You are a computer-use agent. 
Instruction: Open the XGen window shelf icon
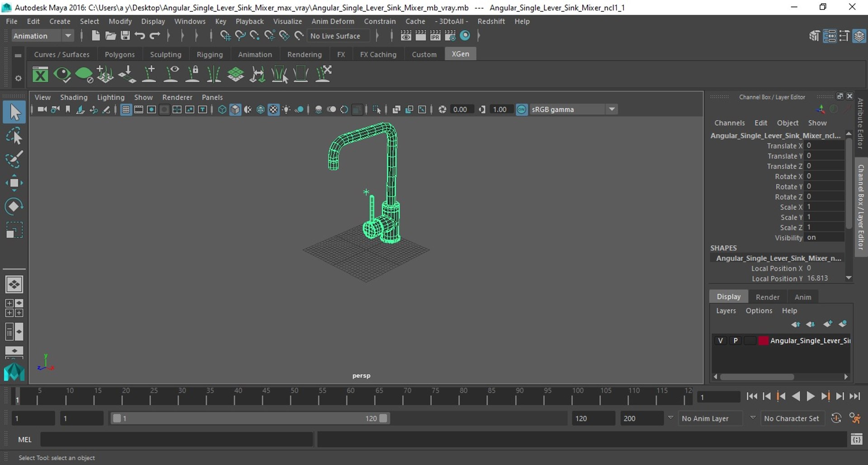tap(40, 74)
